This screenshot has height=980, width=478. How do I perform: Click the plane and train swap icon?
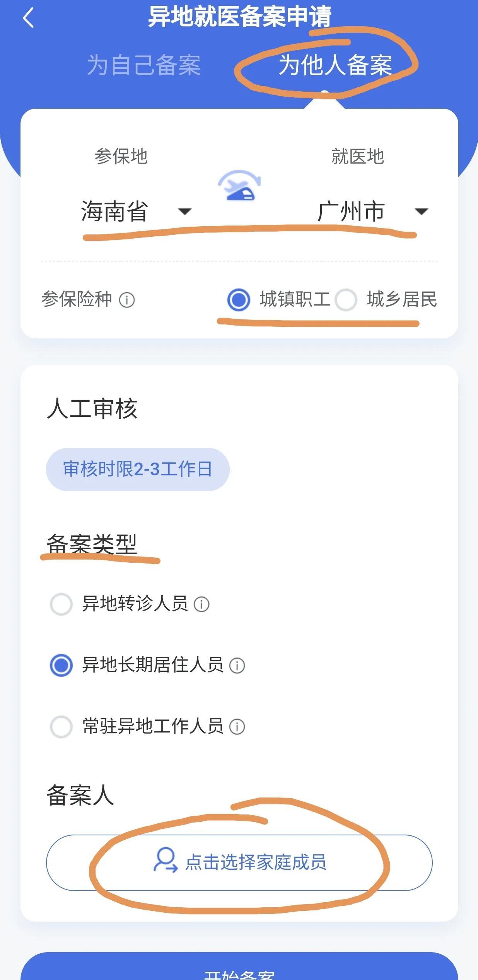point(239,186)
